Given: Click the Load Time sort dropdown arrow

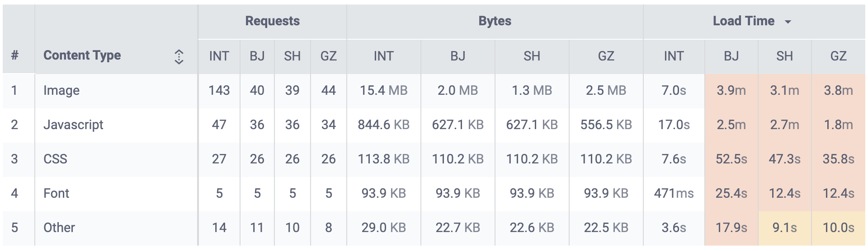Looking at the screenshot, I should click(x=788, y=22).
